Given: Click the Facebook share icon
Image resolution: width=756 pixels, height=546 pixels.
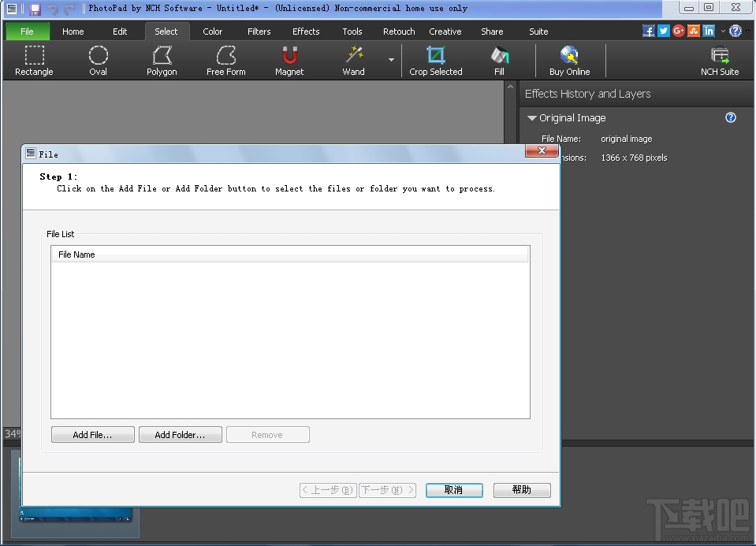Looking at the screenshot, I should [647, 31].
